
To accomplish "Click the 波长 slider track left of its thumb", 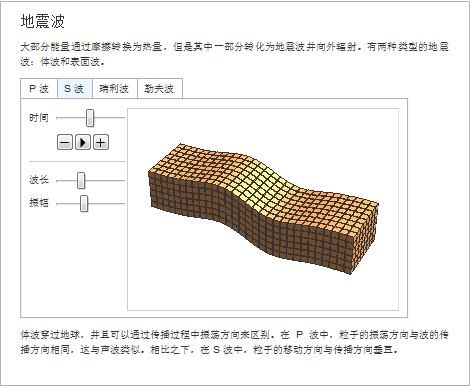I will pyautogui.click(x=67, y=180).
